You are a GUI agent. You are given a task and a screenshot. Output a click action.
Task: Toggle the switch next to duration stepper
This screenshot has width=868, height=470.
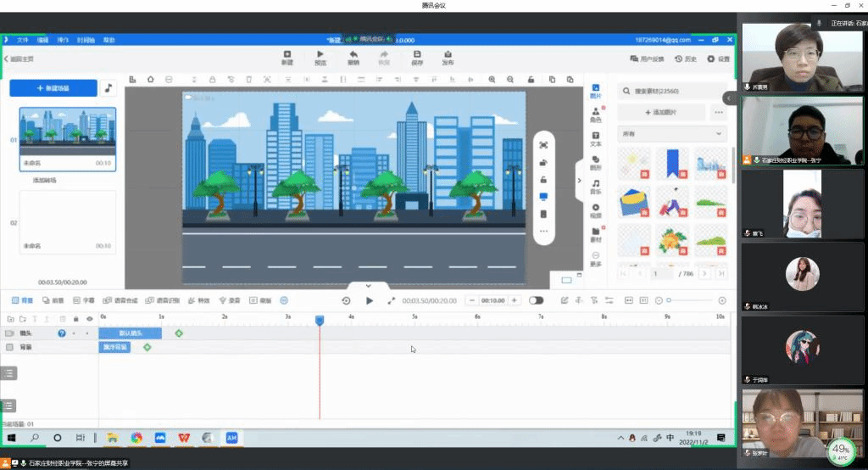[x=536, y=300]
